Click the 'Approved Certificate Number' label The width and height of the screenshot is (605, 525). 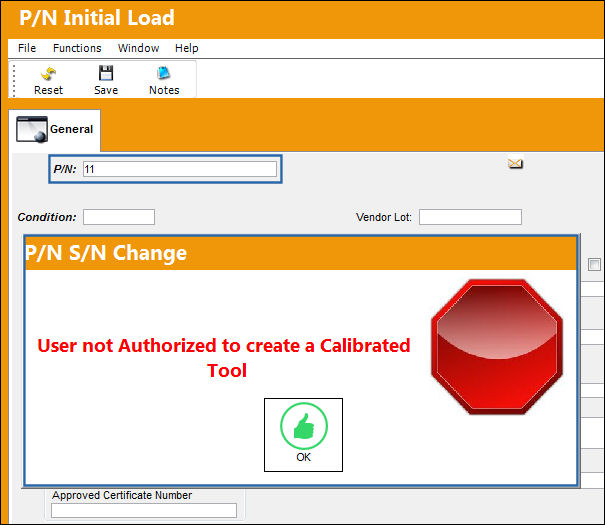click(122, 495)
